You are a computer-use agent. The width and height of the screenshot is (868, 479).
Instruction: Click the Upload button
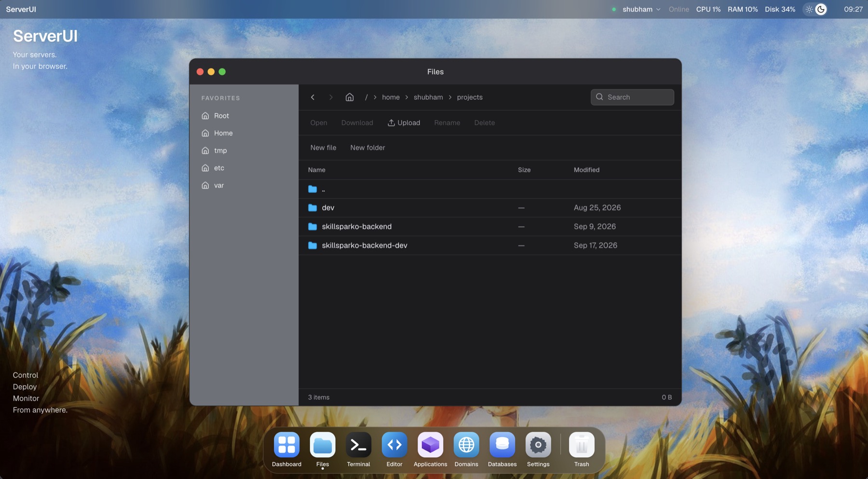404,123
